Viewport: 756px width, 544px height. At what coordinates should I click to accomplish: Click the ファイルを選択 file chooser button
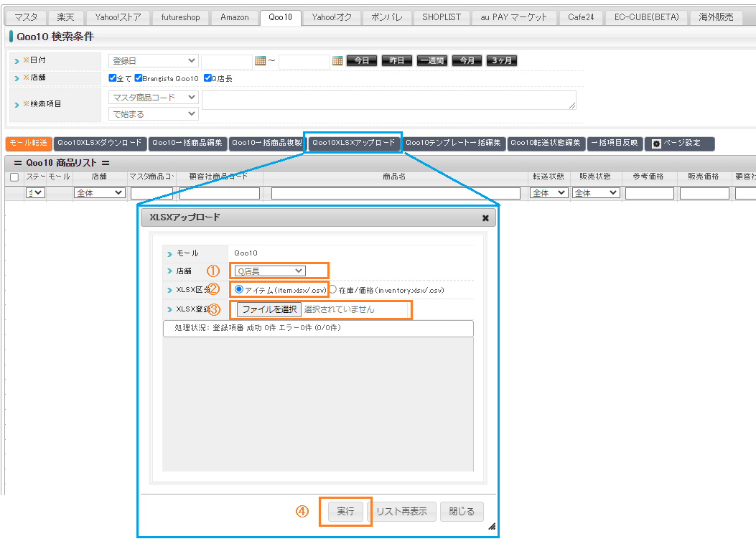point(269,309)
